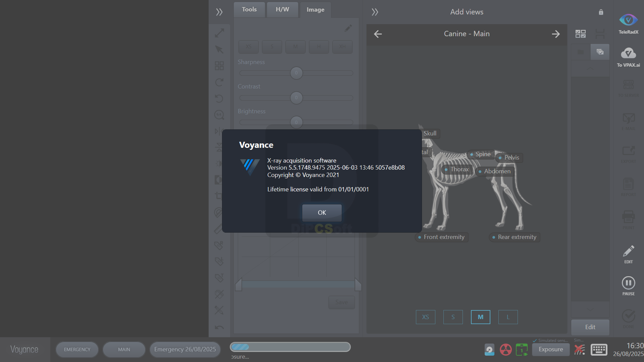Click the crossed pencil erase-annotations tool
Viewport: 644px width, 362px height.
(219, 310)
